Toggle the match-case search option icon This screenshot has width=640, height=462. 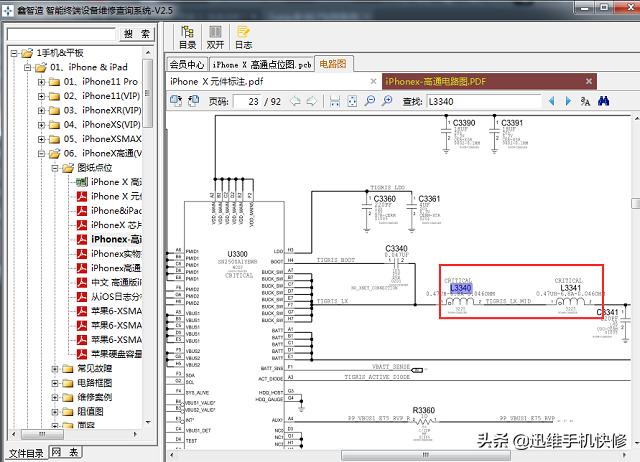(585, 101)
